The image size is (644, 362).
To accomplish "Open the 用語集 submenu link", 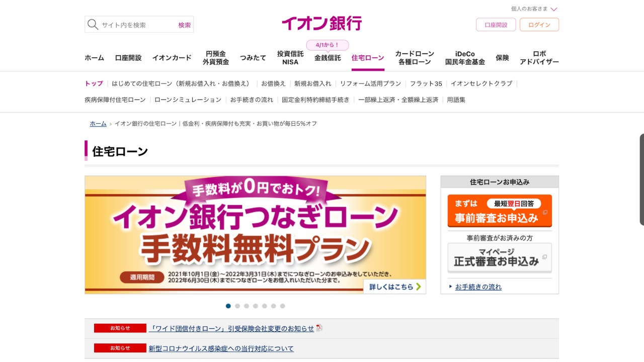I will point(456,100).
